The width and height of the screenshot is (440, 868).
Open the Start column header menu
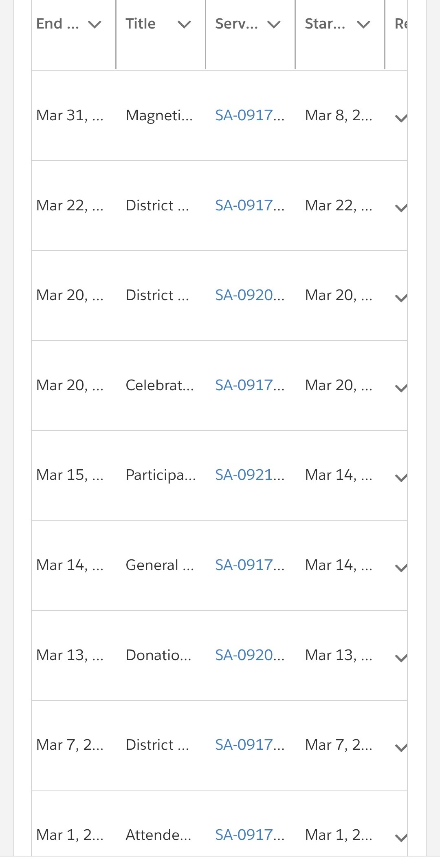(x=364, y=24)
